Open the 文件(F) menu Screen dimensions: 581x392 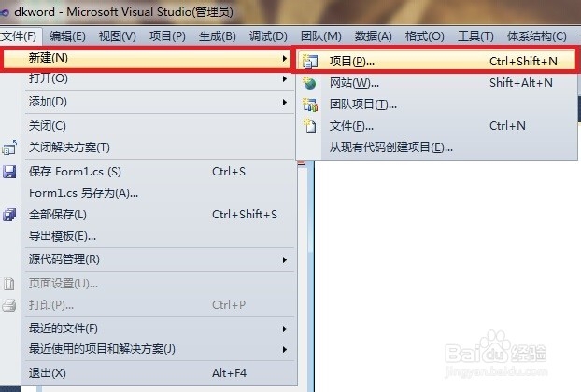tap(19, 36)
